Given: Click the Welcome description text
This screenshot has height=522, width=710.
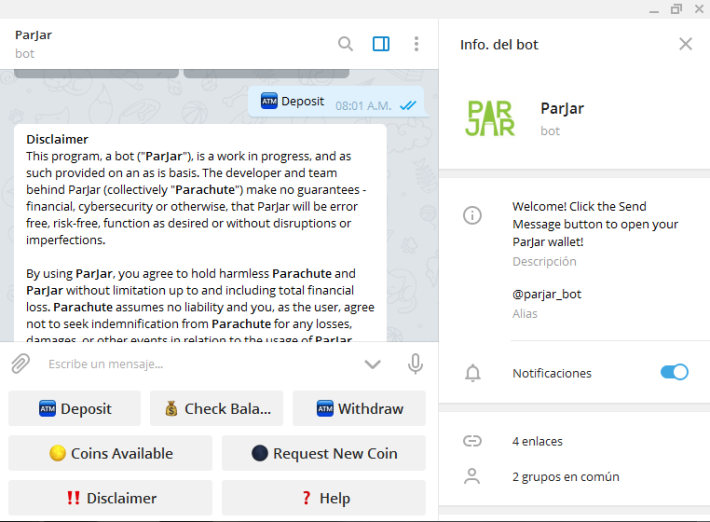Looking at the screenshot, I should pyautogui.click(x=595, y=224).
